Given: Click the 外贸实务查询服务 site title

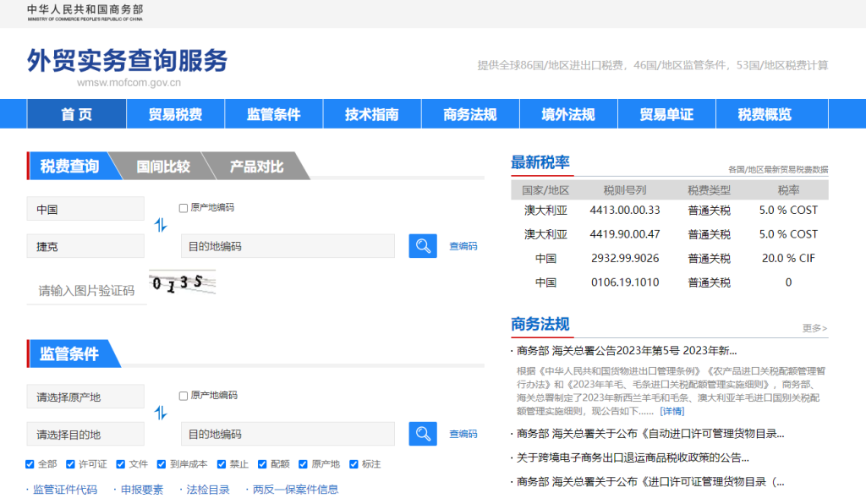Looking at the screenshot, I should pyautogui.click(x=127, y=60).
